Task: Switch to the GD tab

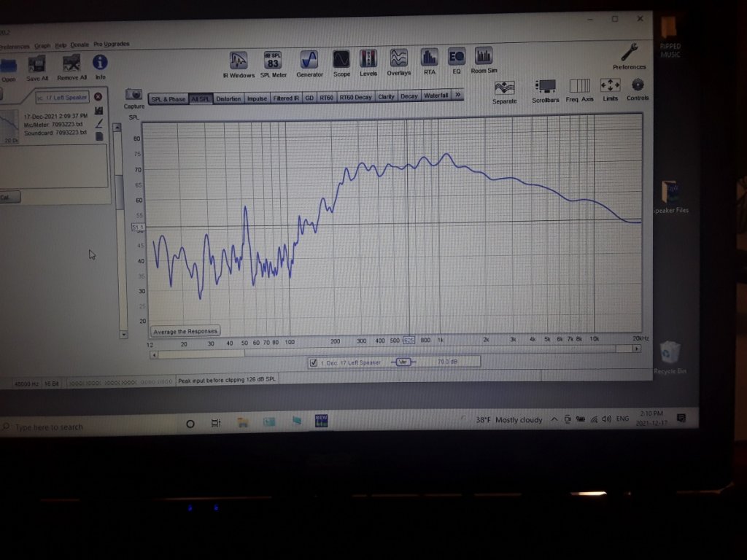Action: tap(309, 98)
